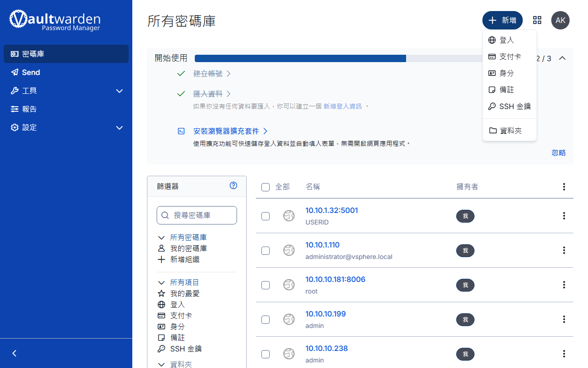Check the box for 10.10.1.110
This screenshot has height=368, width=588.
tap(266, 251)
